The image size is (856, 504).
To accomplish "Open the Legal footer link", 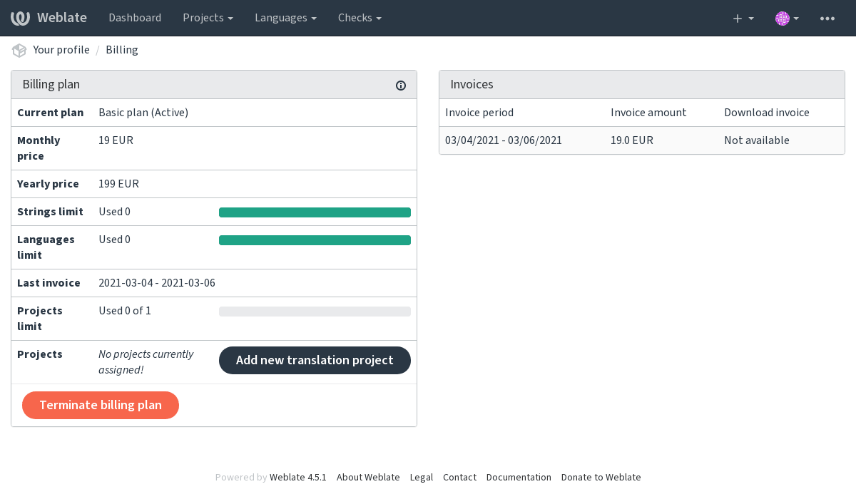I will tap(422, 478).
